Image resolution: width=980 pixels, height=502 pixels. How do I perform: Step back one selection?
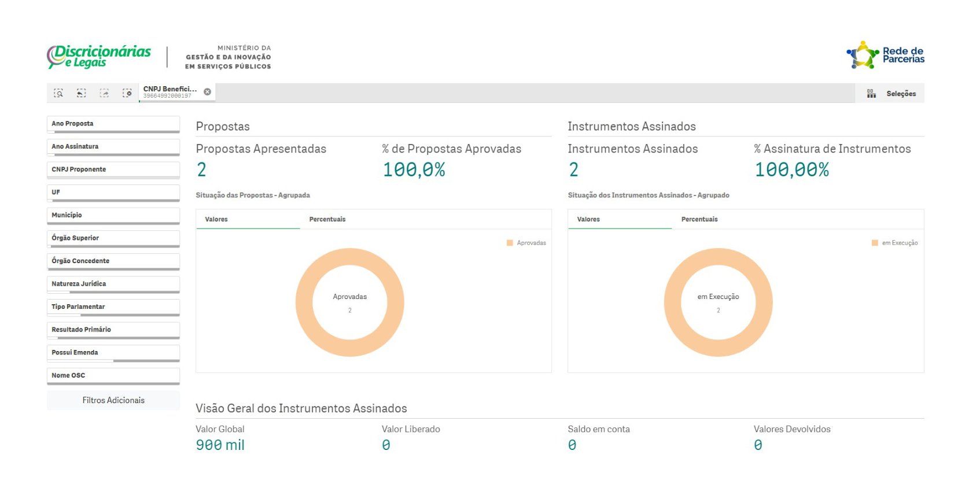(x=82, y=93)
